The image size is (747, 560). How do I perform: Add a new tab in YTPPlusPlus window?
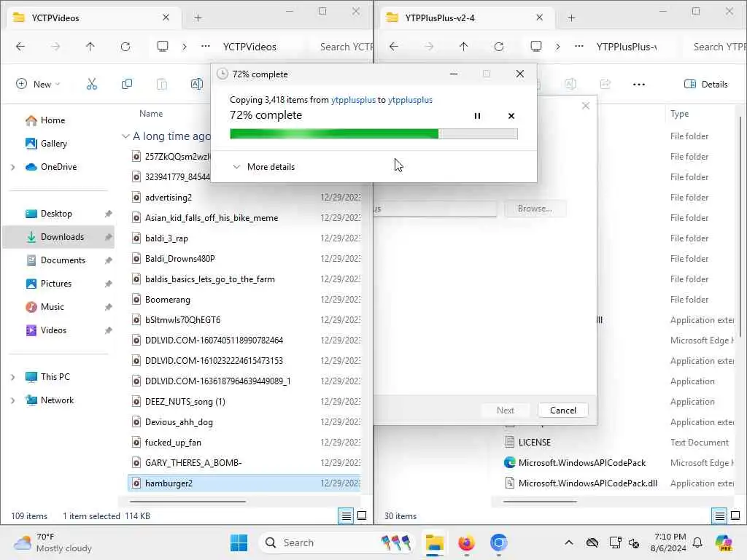tap(571, 18)
